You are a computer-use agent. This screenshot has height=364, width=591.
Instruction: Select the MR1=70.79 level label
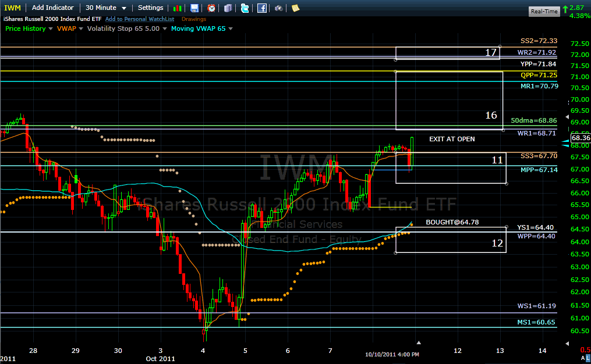point(539,86)
